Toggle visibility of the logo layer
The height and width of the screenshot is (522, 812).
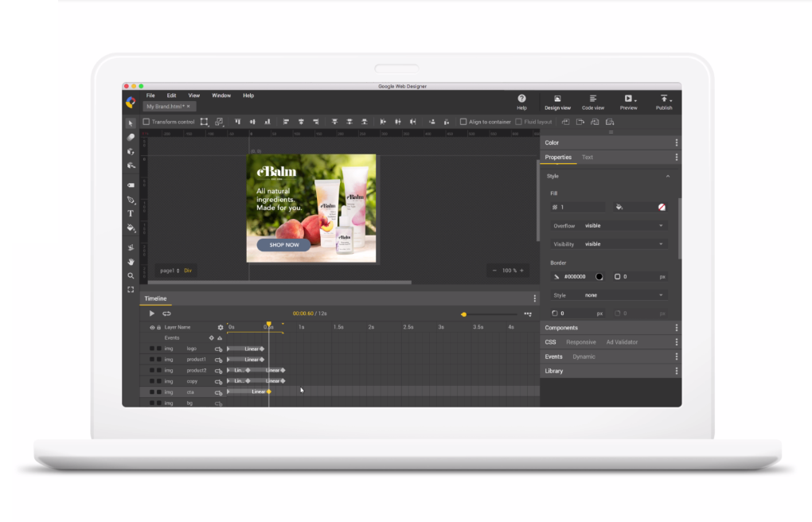click(x=152, y=349)
